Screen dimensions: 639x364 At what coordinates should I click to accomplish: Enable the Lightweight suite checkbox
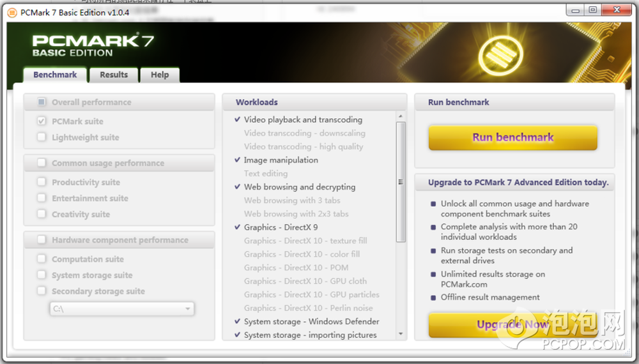click(42, 137)
